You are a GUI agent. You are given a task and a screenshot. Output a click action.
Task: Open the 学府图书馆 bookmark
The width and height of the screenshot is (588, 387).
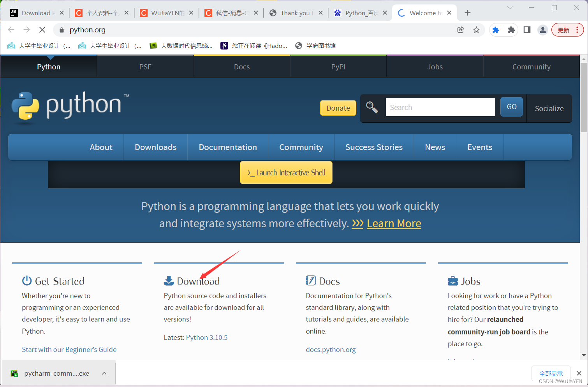coord(316,46)
